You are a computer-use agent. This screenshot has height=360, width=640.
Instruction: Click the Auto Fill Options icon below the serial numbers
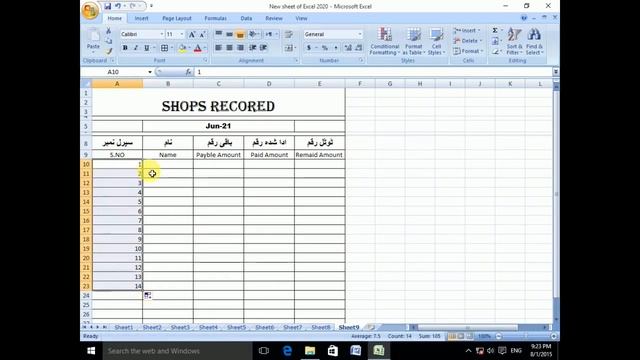(148, 295)
